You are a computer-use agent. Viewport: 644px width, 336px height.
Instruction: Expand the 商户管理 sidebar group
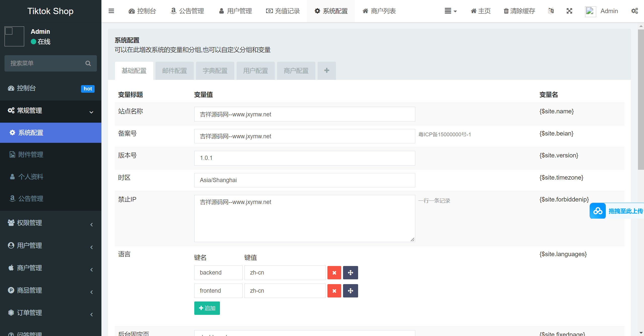click(51, 268)
